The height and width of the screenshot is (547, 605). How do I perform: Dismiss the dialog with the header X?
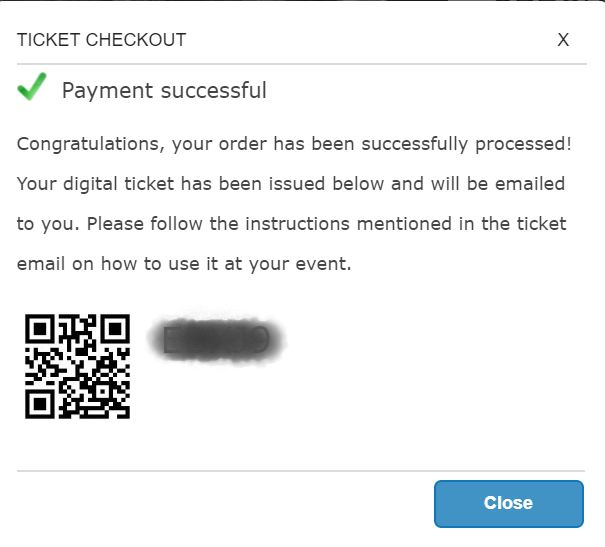[563, 40]
